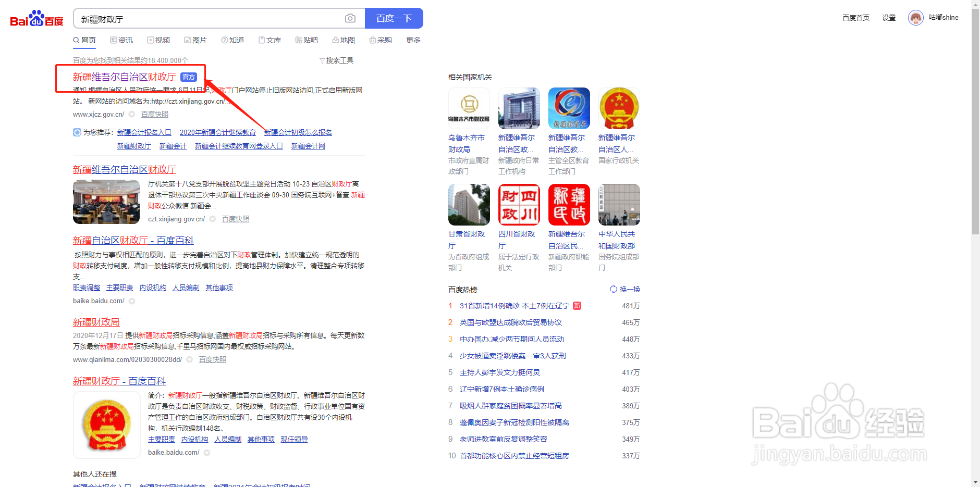
Task: Click 四川财政 red logo icon
Action: (x=519, y=205)
